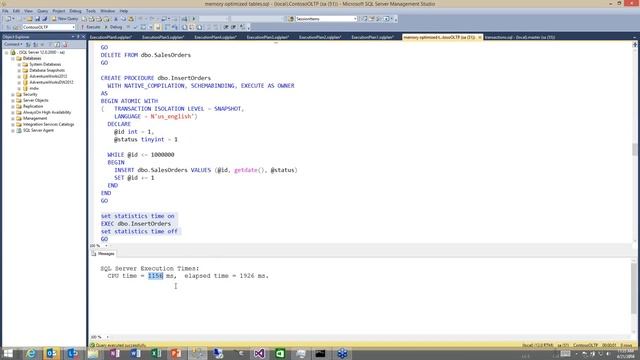Select the Messages results tab
640x360 pixels.
click(x=103, y=254)
